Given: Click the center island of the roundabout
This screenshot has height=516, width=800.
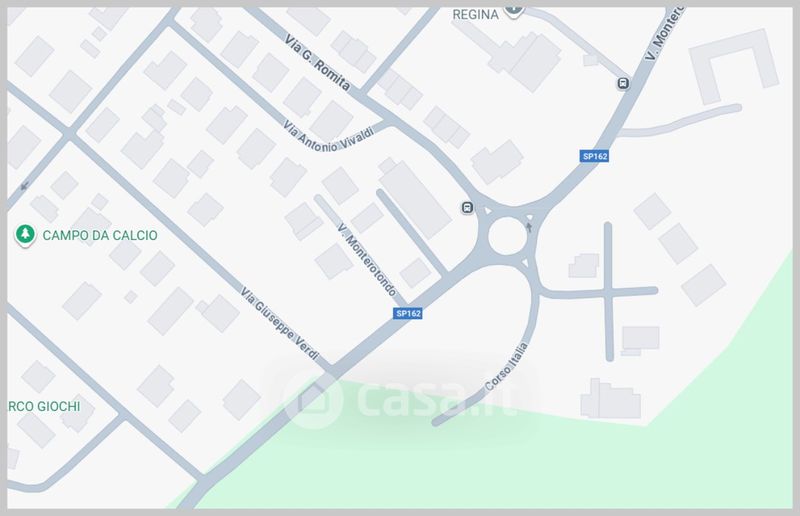Looking at the screenshot, I should [x=507, y=236].
